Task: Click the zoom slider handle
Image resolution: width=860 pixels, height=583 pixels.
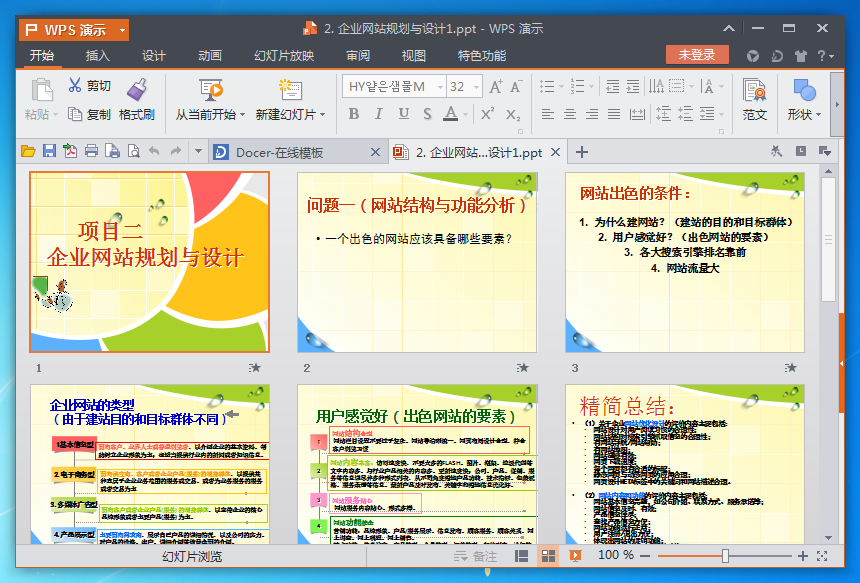Action: tap(725, 555)
